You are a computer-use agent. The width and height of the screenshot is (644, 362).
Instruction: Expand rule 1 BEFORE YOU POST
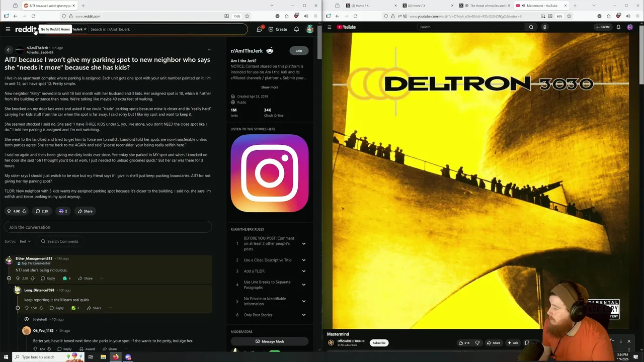[x=303, y=244]
